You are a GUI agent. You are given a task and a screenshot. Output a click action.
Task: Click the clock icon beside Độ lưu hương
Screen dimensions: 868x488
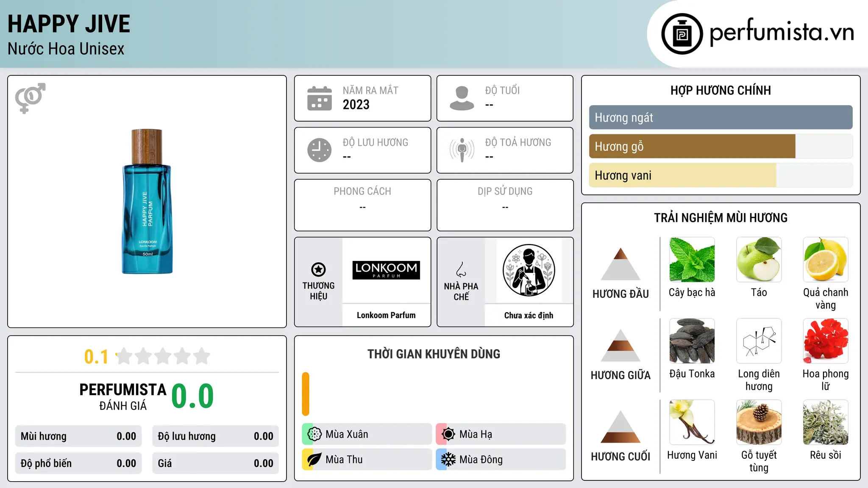point(320,150)
